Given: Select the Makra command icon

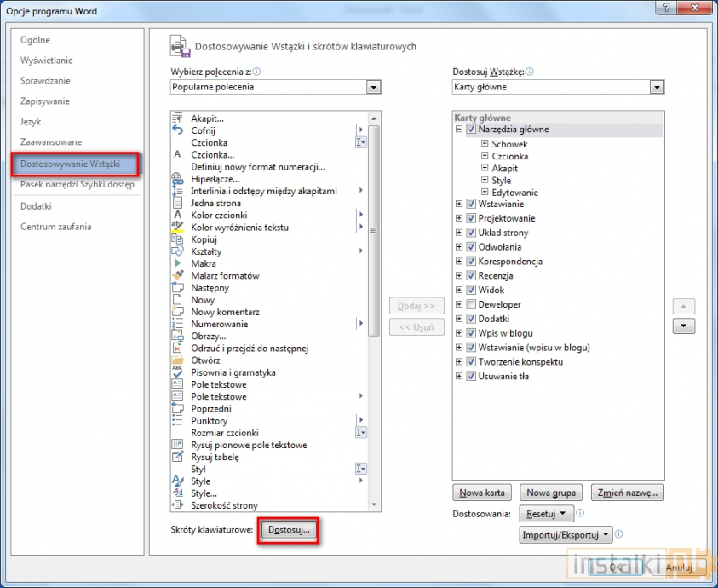Looking at the screenshot, I should click(x=178, y=264).
